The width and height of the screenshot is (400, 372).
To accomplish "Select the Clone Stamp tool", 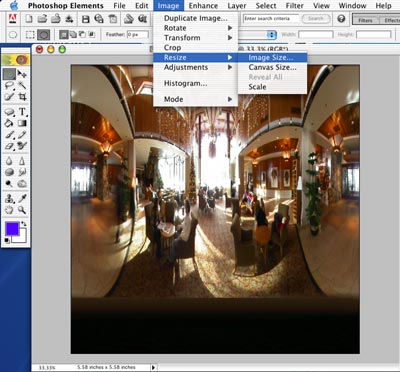I will [x=9, y=199].
